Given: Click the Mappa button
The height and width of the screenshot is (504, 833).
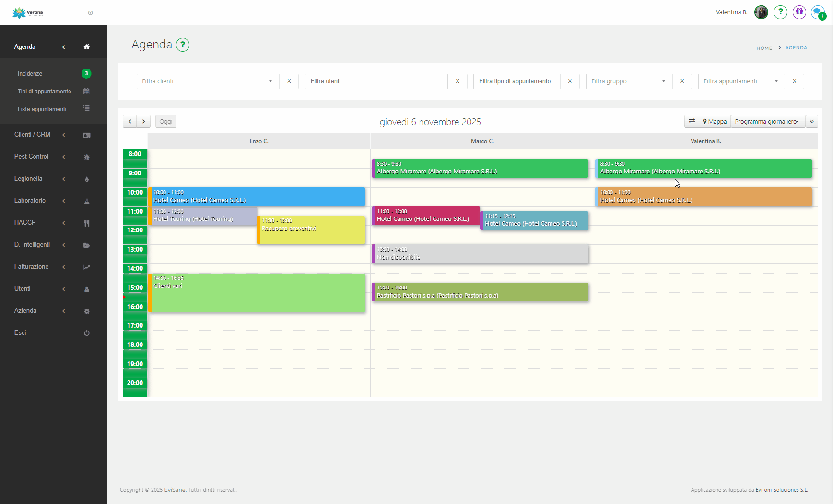Looking at the screenshot, I should 715,122.
